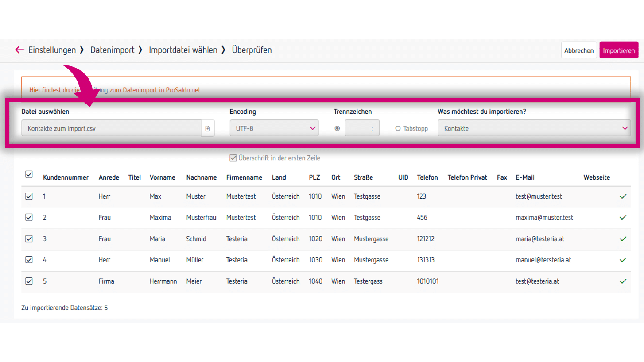Navigate to 'Importdatei wählen' breadcrumb step
Viewport: 644px width, 362px height.
pos(183,50)
